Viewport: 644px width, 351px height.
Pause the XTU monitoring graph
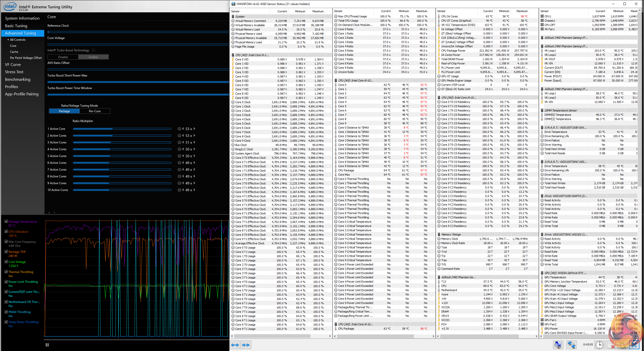(x=47, y=345)
